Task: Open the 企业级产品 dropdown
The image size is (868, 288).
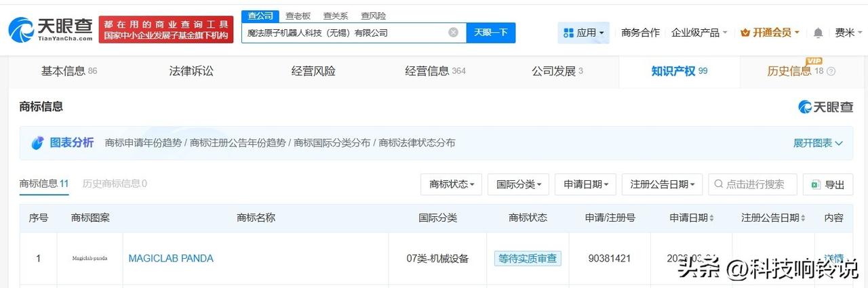Action: coord(699,33)
